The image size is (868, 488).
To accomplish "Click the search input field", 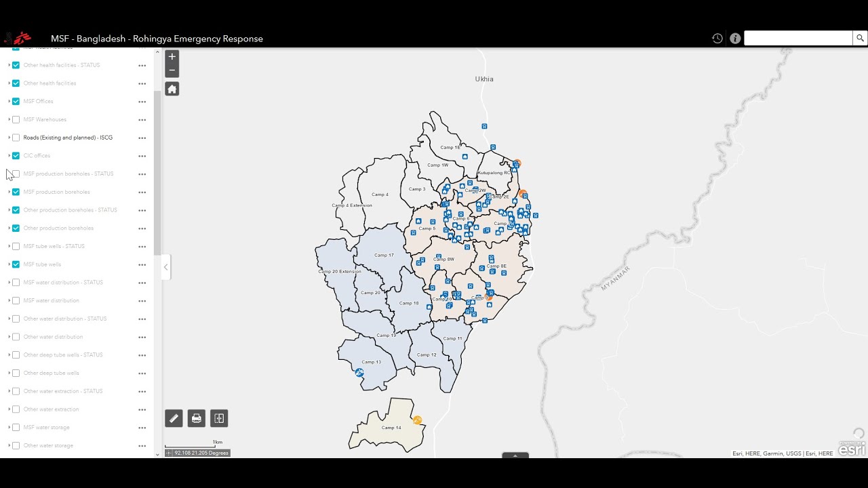I will coord(798,38).
